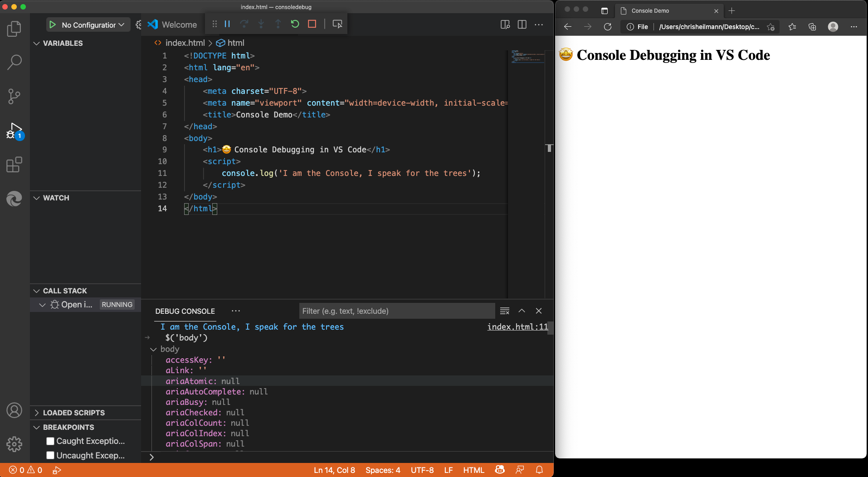The width and height of the screenshot is (868, 477).
Task: Collapse the VARIABLES section
Action: (x=85, y=44)
